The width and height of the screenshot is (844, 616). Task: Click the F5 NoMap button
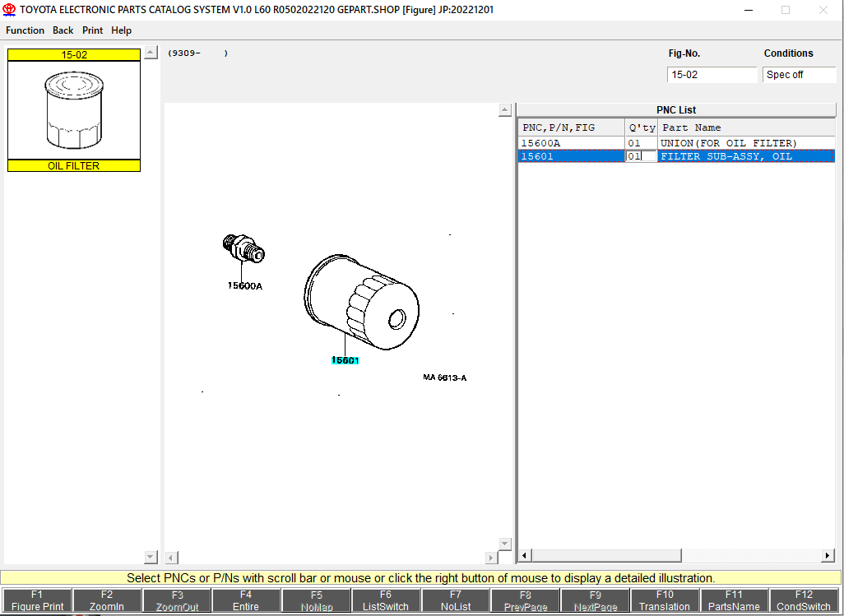(317, 600)
